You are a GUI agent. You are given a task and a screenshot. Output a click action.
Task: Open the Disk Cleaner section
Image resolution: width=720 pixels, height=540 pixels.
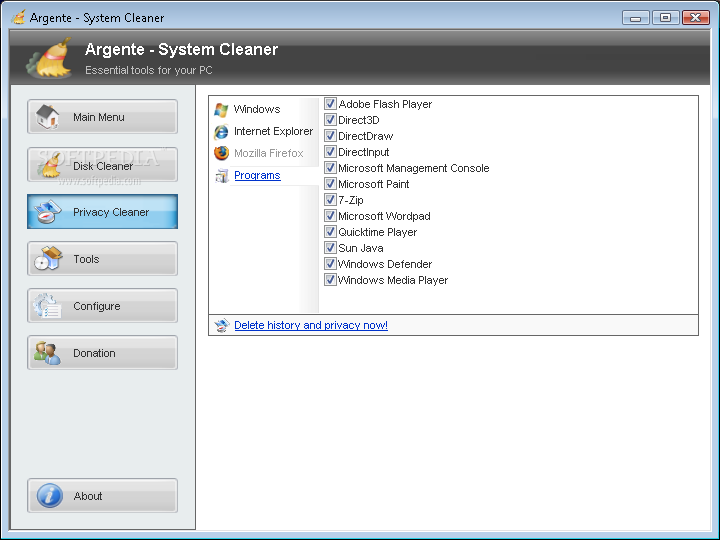pos(102,165)
